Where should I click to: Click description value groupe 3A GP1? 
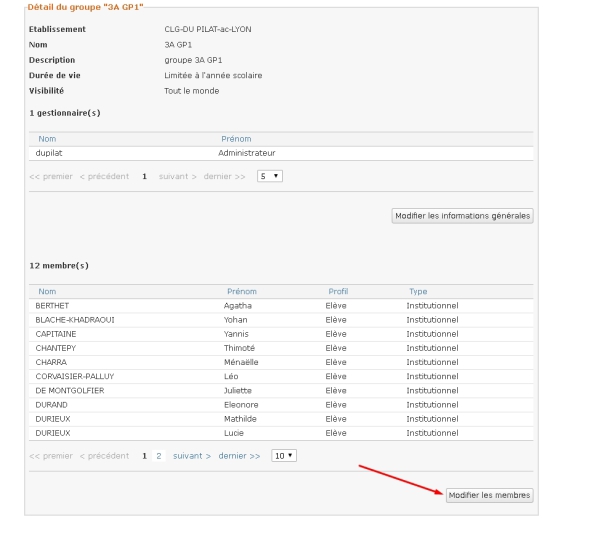193,60
